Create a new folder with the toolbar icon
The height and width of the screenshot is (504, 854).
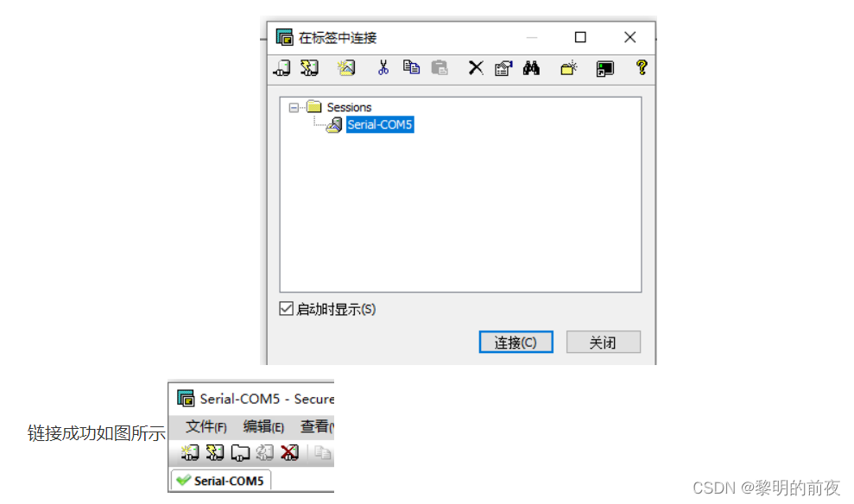tap(568, 68)
